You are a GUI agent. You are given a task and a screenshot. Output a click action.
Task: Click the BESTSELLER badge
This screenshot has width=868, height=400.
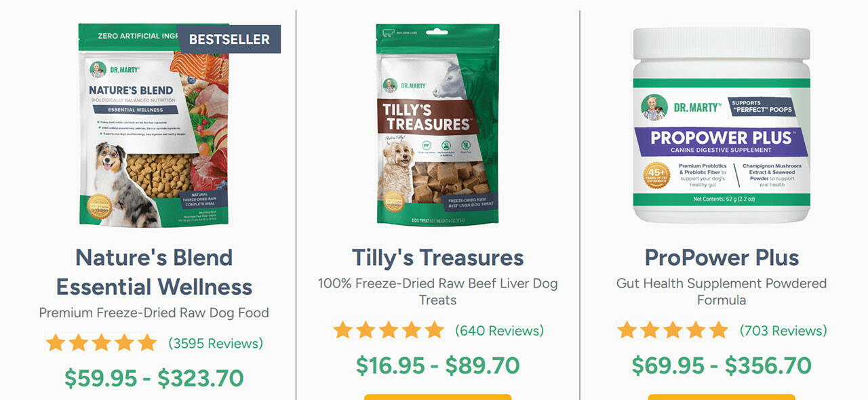[x=229, y=39]
